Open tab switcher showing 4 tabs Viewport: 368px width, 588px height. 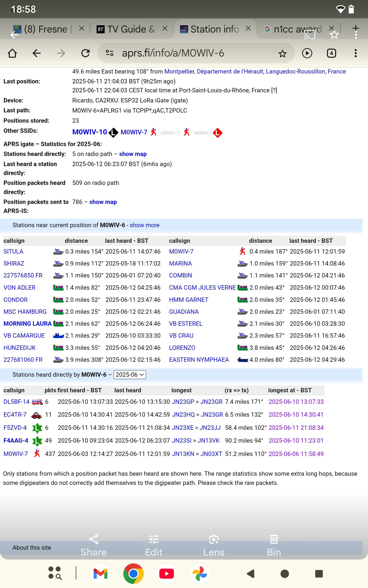click(x=331, y=53)
